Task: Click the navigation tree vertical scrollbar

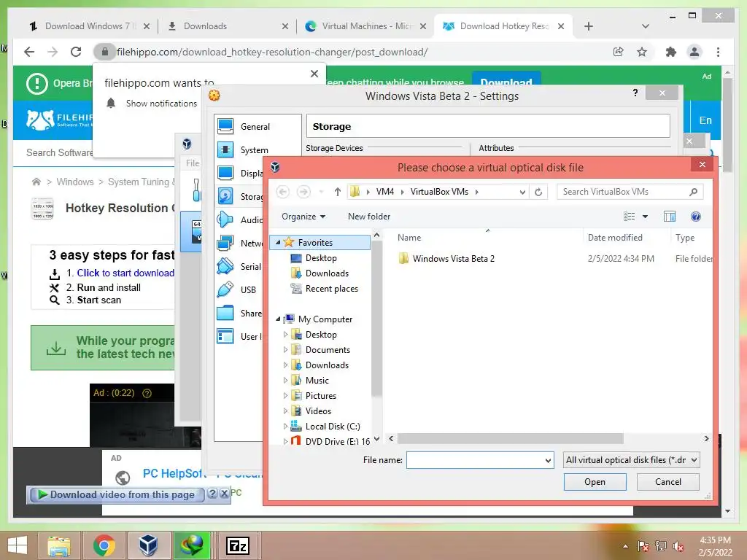Action: pyautogui.click(x=376, y=319)
